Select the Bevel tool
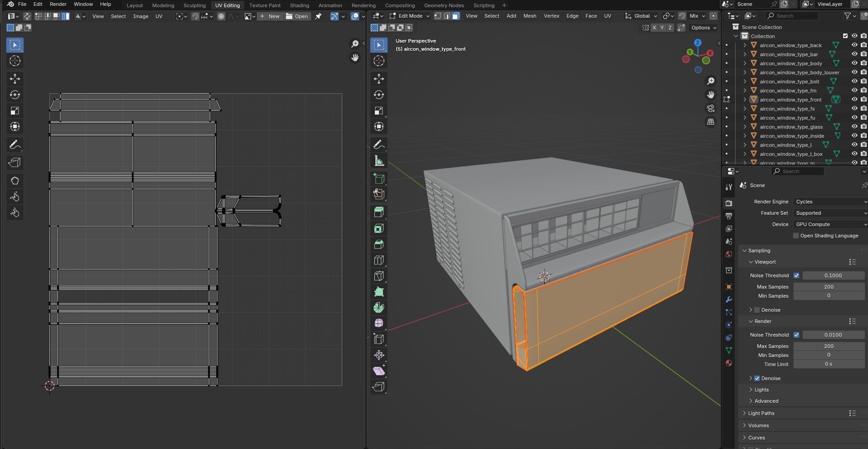 click(x=379, y=244)
